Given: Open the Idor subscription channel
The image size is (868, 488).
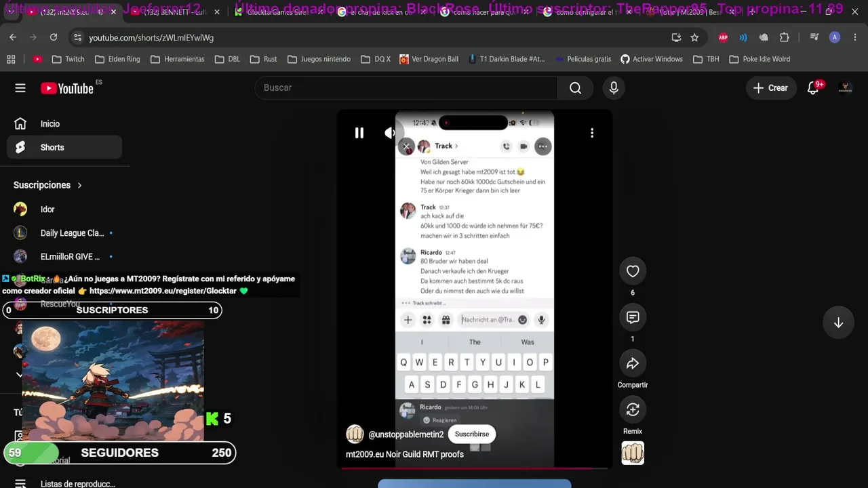Looking at the screenshot, I should [64, 209].
